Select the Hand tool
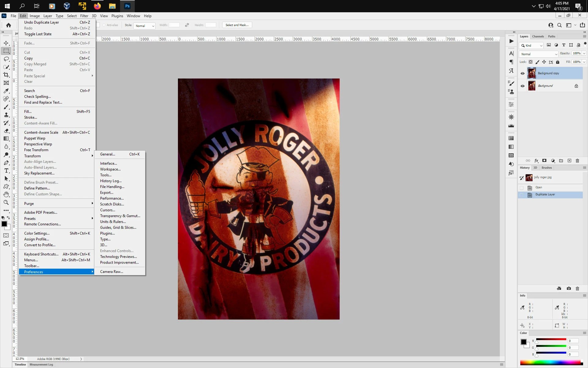The image size is (588, 368). 6,194
